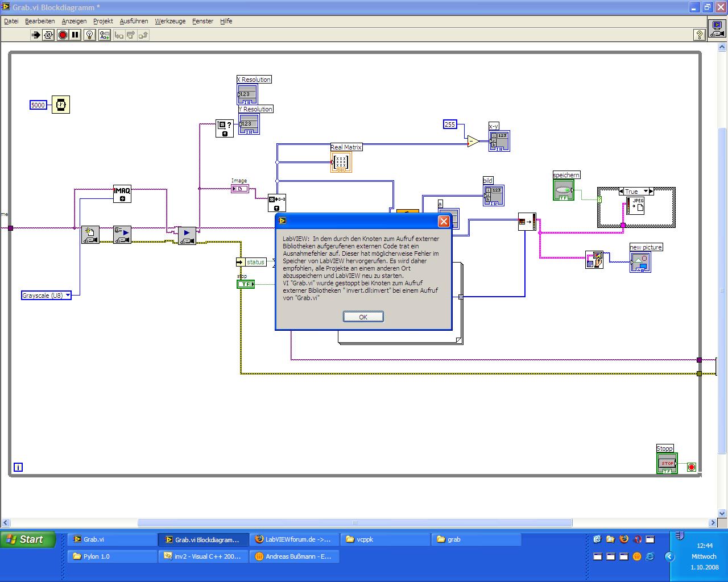Toggle the Retain Wire Values icon
Viewport: 728px width, 582px height.
point(104,35)
